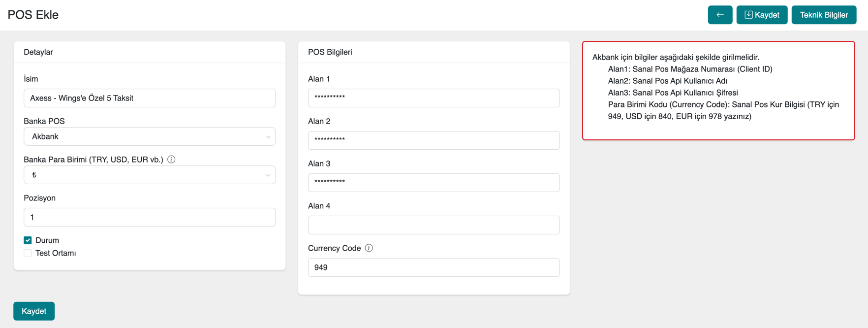Click the Alan 3 password field
Viewport: 868px width, 328px height.
[x=434, y=183]
